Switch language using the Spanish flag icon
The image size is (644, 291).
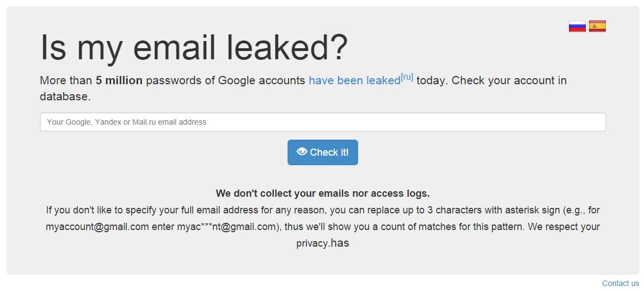[x=597, y=26]
